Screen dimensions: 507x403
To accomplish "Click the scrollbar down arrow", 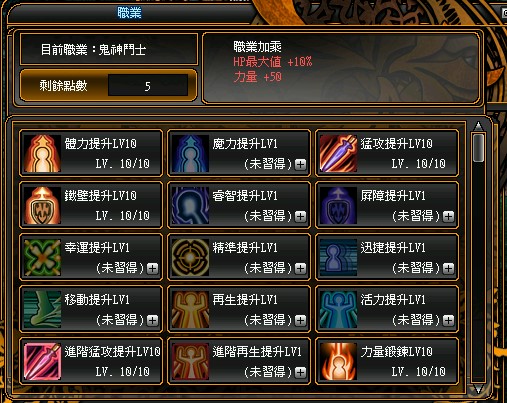I will coord(478,389).
